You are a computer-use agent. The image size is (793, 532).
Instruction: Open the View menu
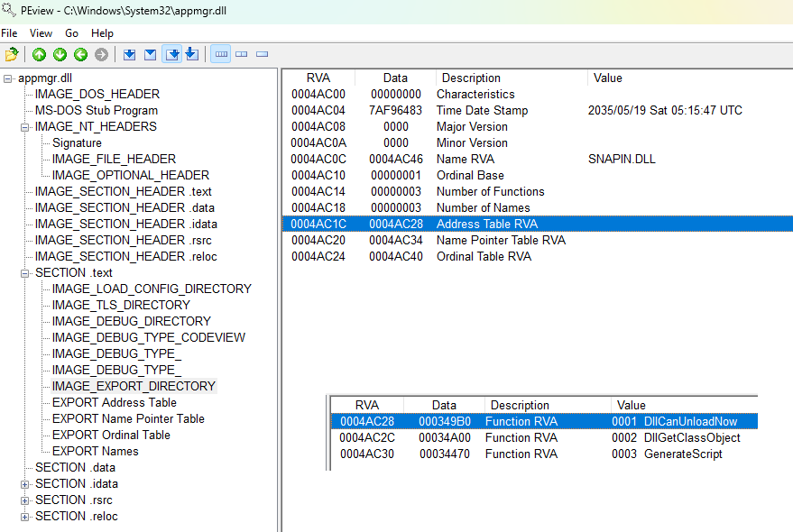(x=41, y=33)
